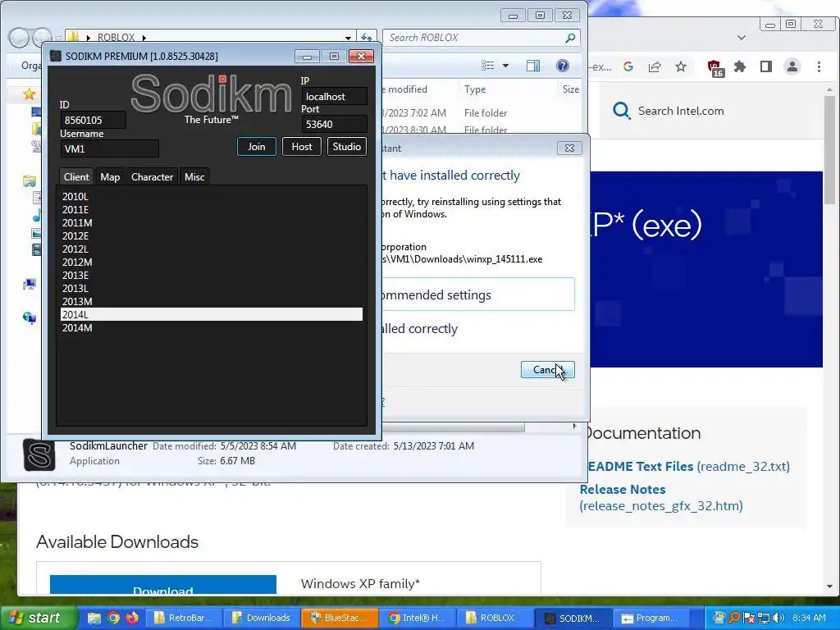This screenshot has height=630, width=840.
Task: Open the Map tab
Action: coord(110,177)
